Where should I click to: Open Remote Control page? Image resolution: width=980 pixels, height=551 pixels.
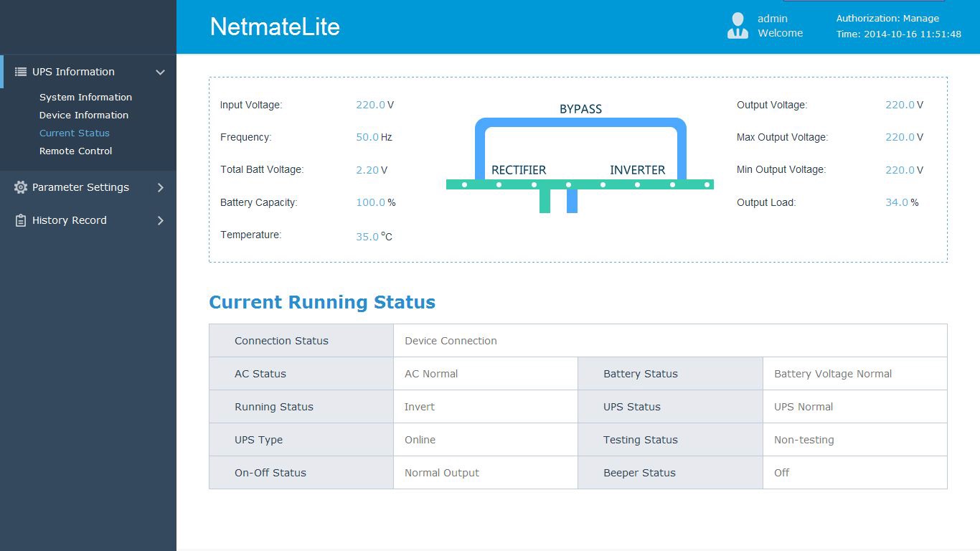(x=75, y=151)
